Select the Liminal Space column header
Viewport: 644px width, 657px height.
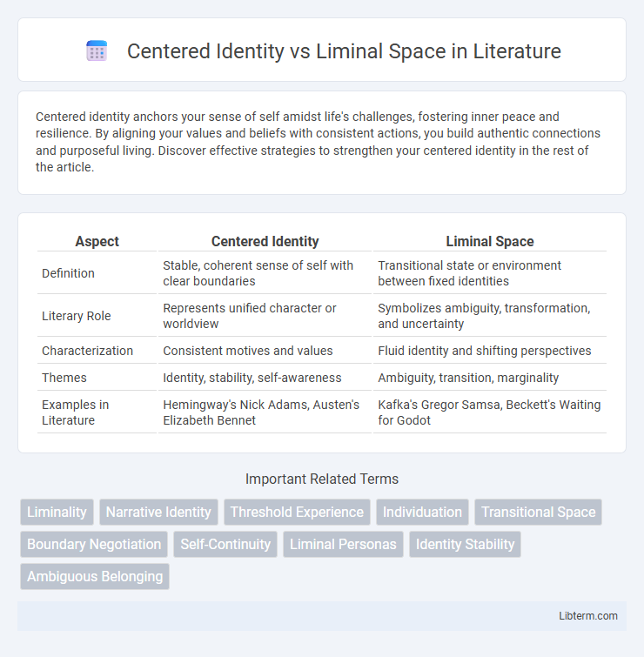point(490,241)
